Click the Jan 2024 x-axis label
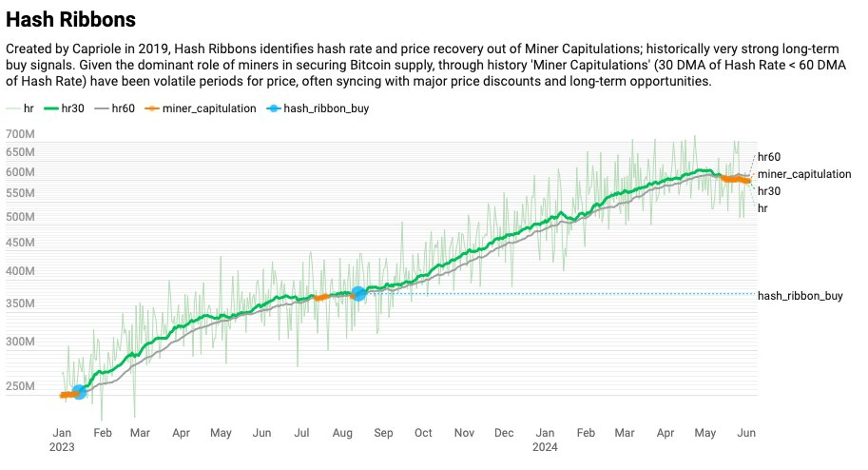Screen dimensions: 868x470 click(x=545, y=440)
